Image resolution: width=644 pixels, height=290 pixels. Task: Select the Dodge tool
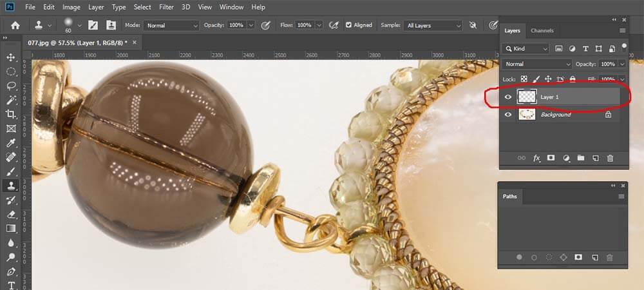pos(11,257)
